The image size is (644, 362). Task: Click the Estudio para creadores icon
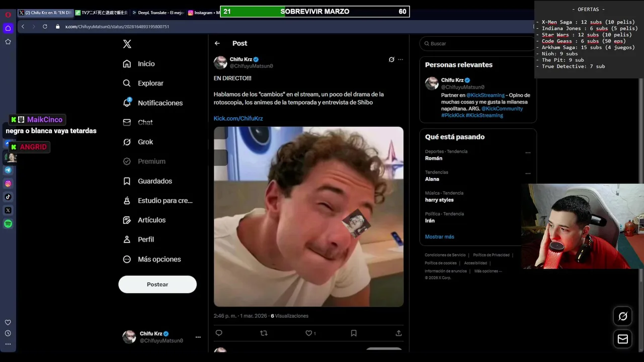pyautogui.click(x=127, y=201)
